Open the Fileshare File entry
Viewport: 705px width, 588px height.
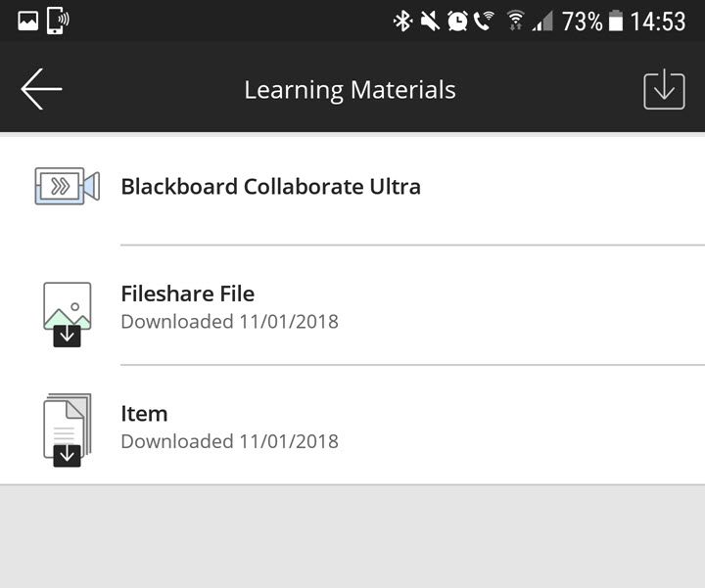click(x=352, y=305)
